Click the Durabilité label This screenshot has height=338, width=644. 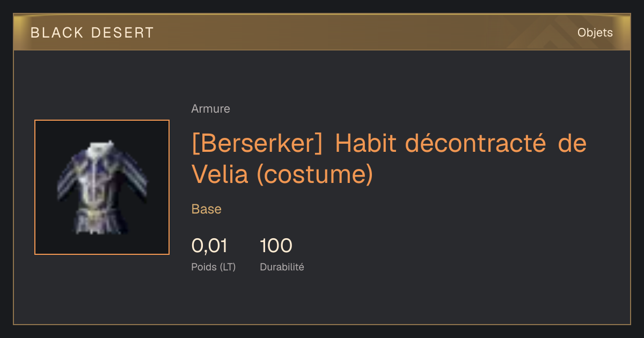[x=282, y=267]
